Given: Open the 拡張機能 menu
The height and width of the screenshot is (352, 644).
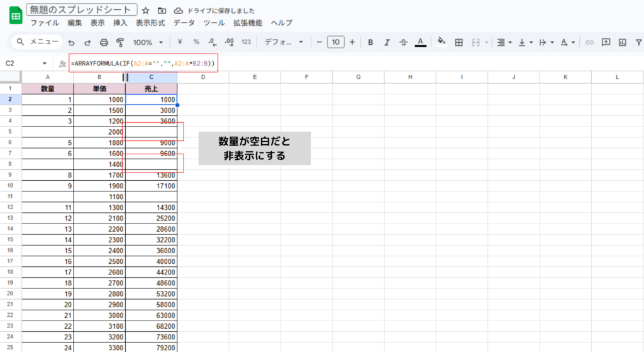Looking at the screenshot, I should click(248, 23).
